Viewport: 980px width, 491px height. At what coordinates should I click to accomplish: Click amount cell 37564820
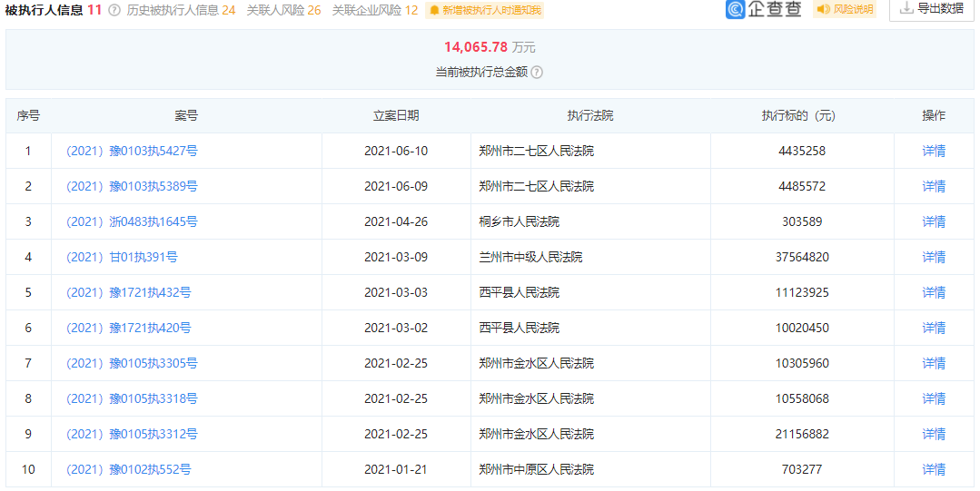click(x=802, y=257)
